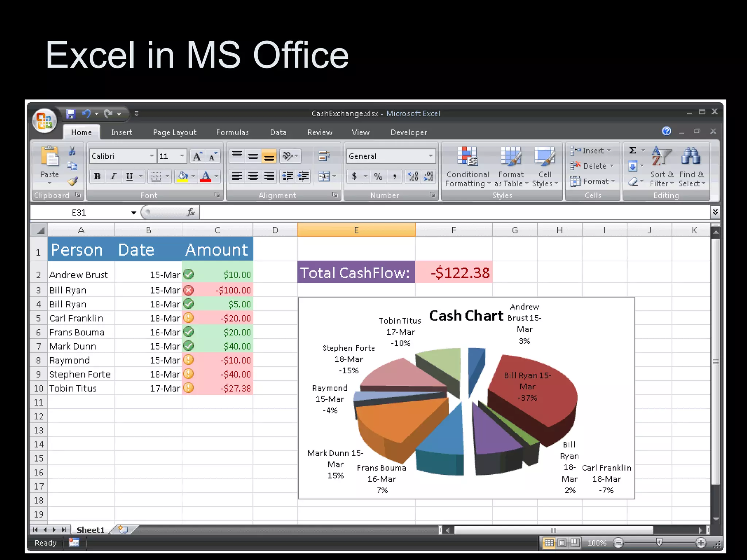Increase decimal places
The image size is (747, 560).
click(413, 177)
